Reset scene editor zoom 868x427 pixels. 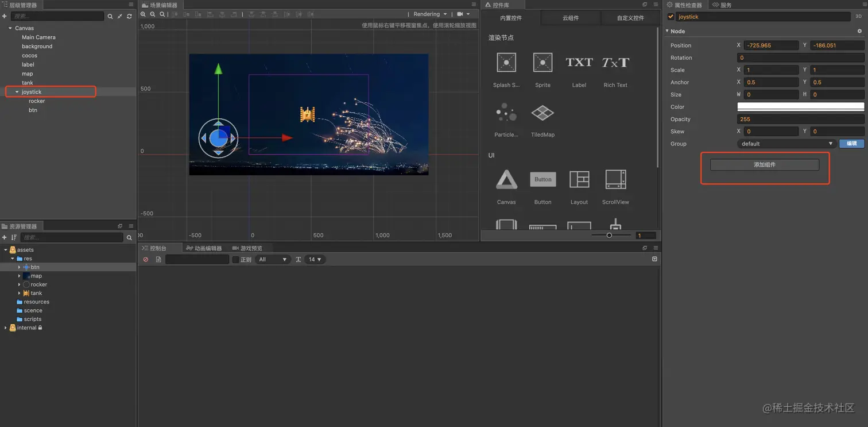tap(162, 14)
